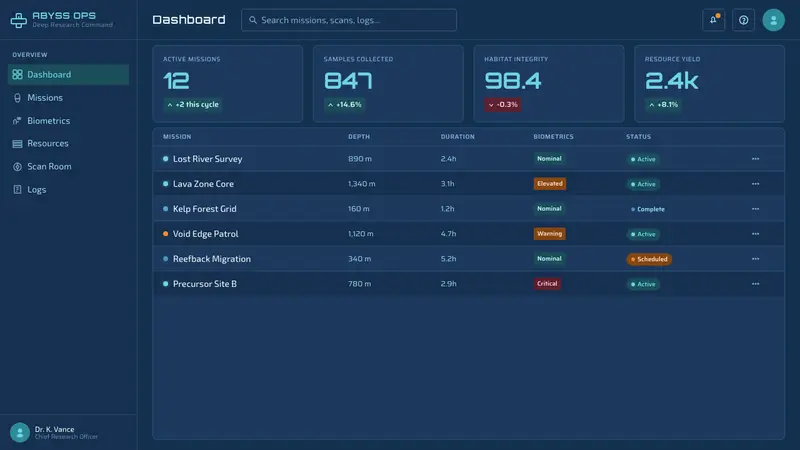Screen dimensions: 800x450
Task: Open the Samples Collected card
Action: [x=388, y=84]
